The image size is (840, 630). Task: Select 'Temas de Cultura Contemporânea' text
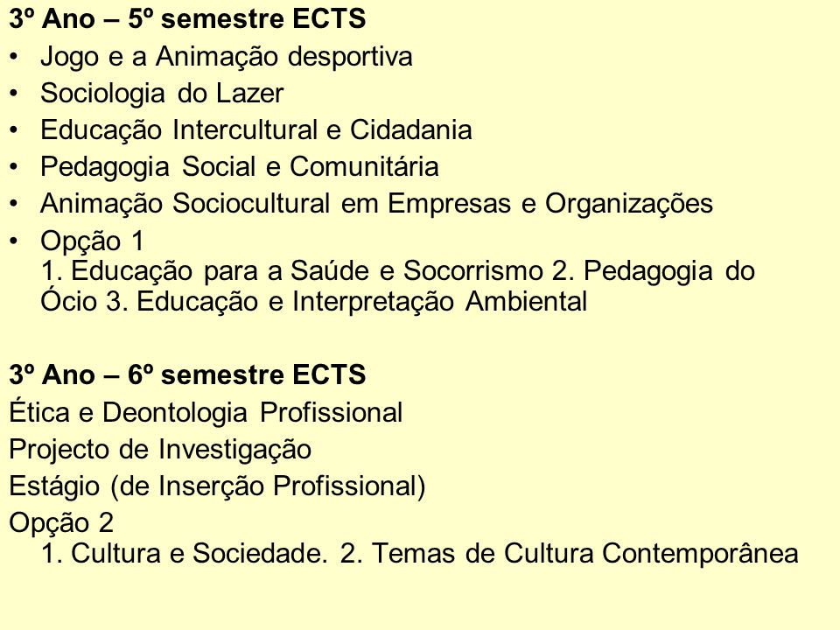tap(585, 554)
